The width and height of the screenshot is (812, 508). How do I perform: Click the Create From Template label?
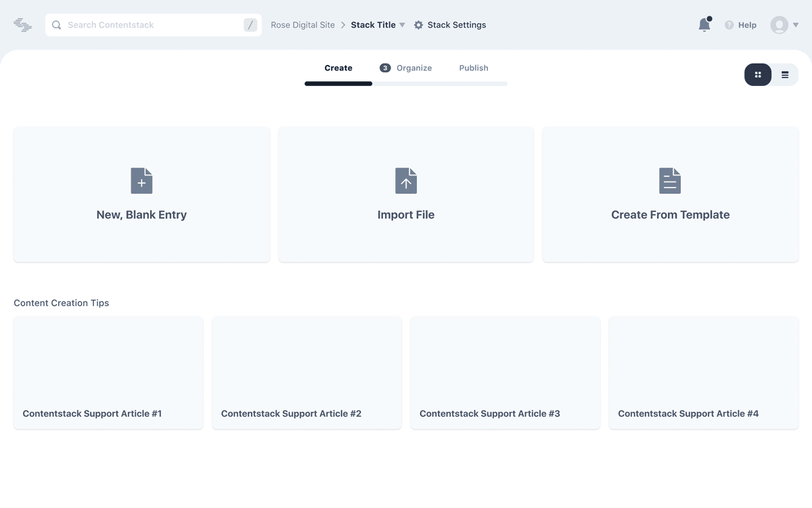671,215
